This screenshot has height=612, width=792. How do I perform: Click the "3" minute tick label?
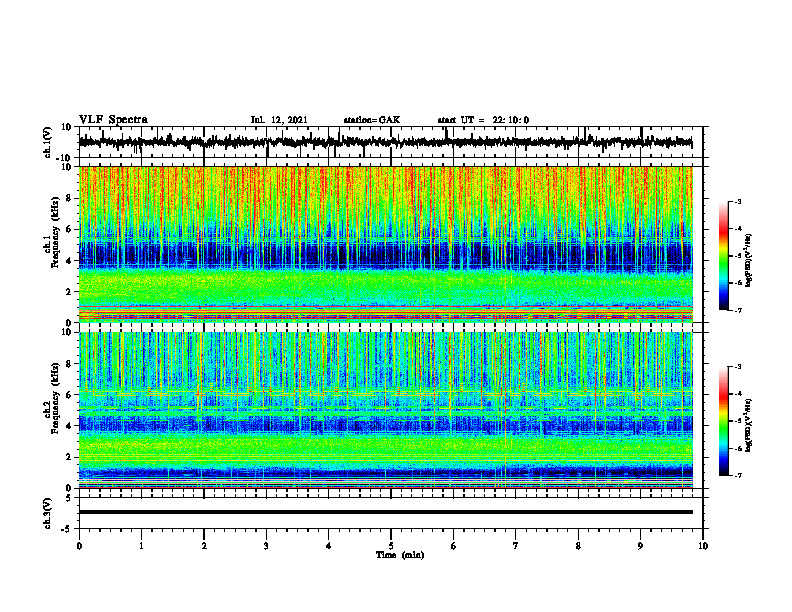click(266, 546)
